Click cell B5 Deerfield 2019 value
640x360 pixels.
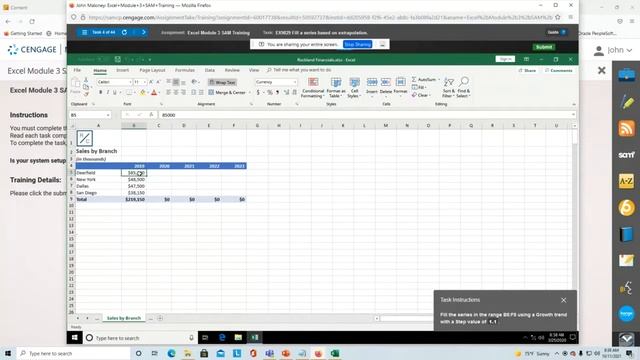pos(134,173)
